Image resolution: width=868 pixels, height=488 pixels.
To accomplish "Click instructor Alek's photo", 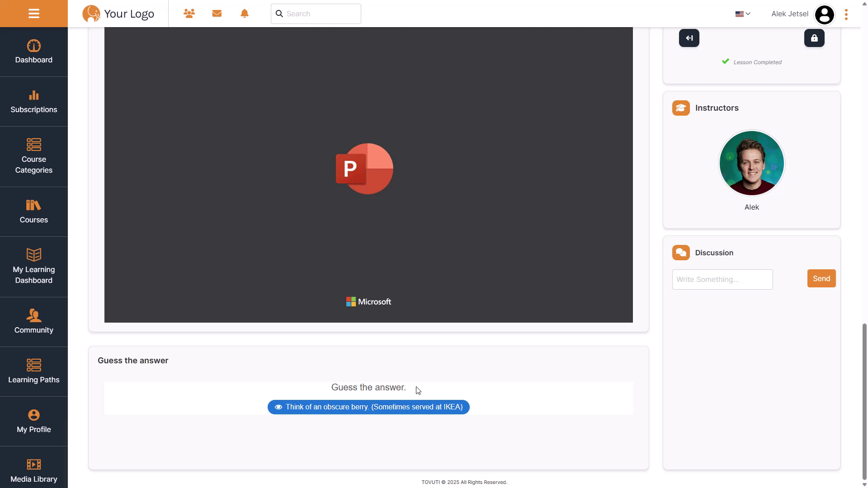I will pos(752,163).
